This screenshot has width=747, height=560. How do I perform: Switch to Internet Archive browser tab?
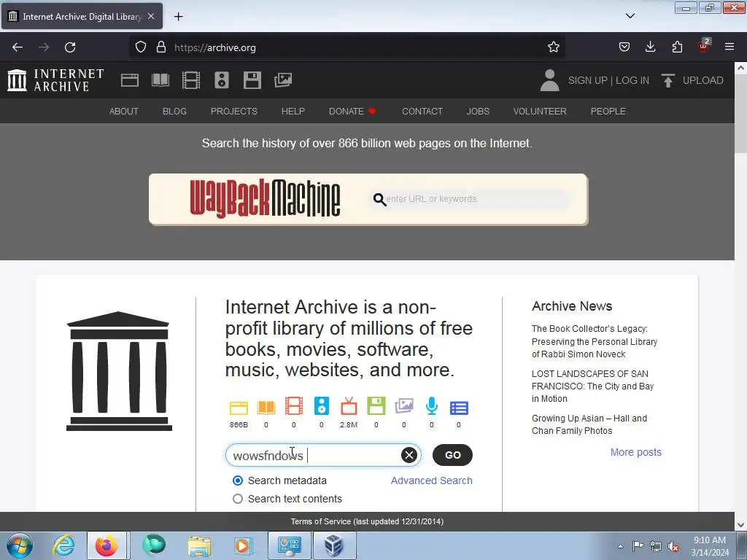82,16
